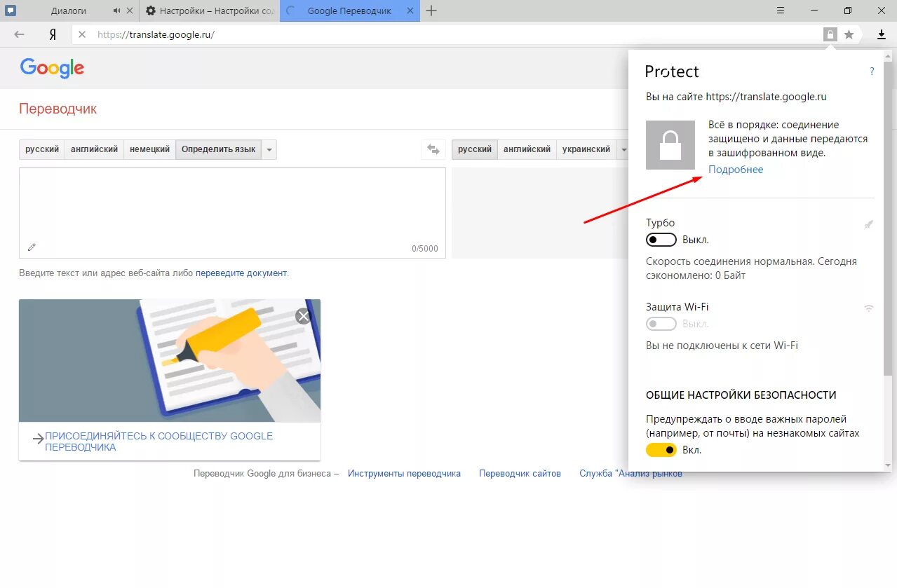Close the Диалоги tab
The width and height of the screenshot is (897, 588).
click(x=129, y=11)
